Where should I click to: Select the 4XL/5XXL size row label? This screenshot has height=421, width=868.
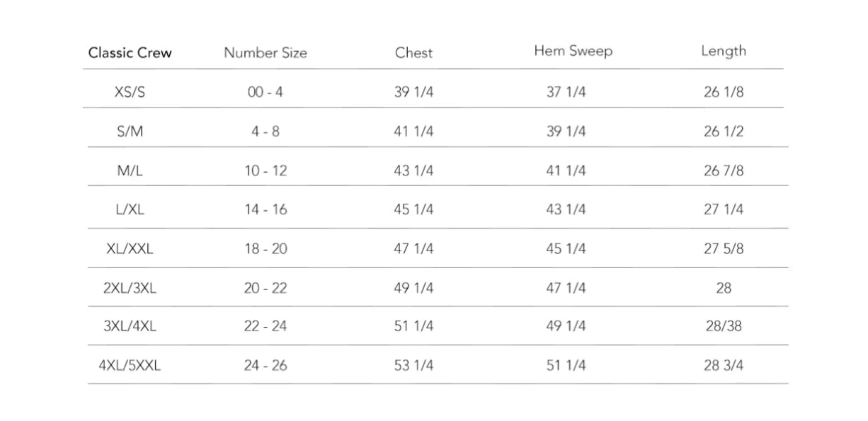[x=130, y=366]
